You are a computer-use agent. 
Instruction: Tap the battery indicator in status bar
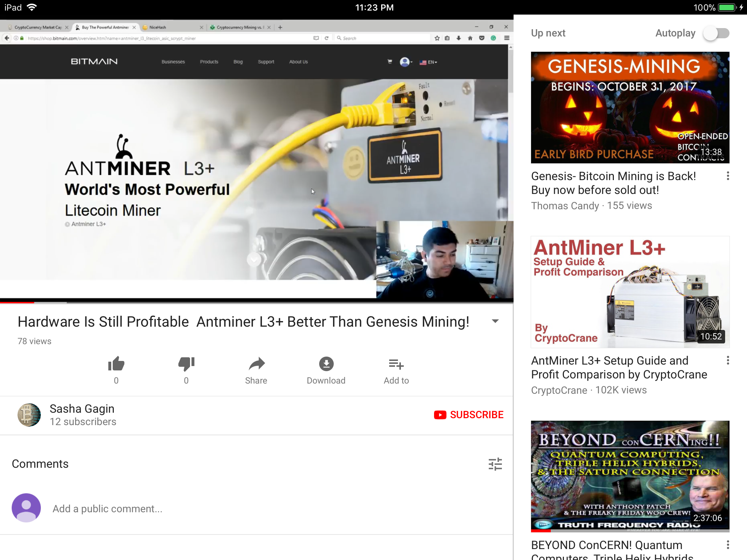[727, 7]
